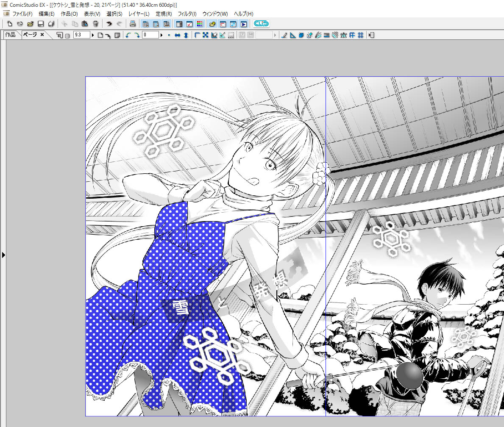Open the 作品(O) menu
Image resolution: width=504 pixels, height=427 pixels.
pyautogui.click(x=69, y=14)
